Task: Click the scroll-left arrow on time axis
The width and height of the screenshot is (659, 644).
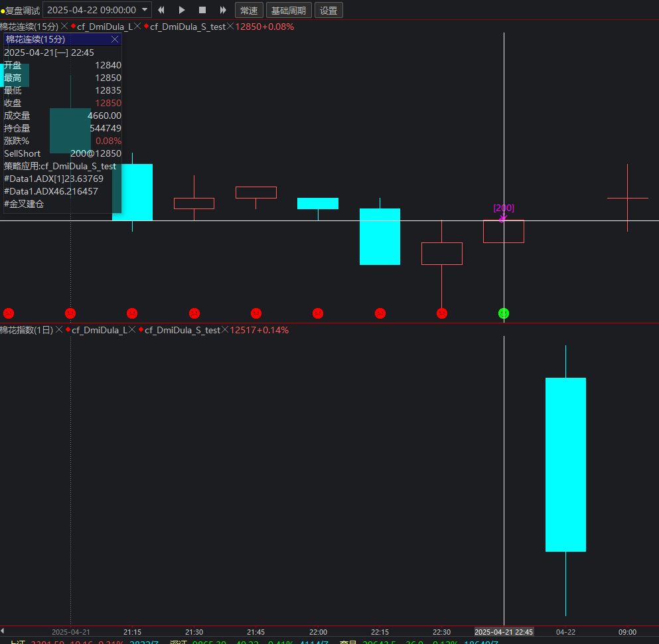Action: point(3,631)
